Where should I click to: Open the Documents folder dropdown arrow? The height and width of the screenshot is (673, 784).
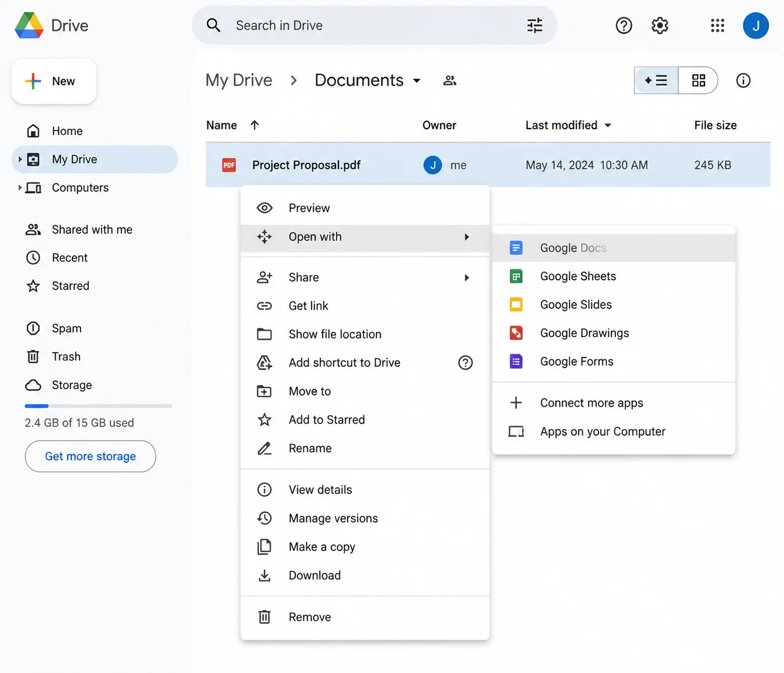coord(417,81)
